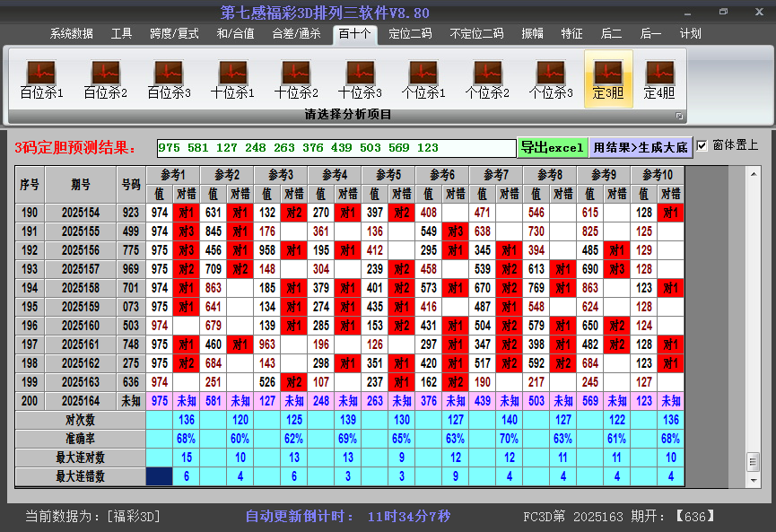776x532 pixels.
Task: Select the 个位杀1 analysis icon
Action: [423, 80]
